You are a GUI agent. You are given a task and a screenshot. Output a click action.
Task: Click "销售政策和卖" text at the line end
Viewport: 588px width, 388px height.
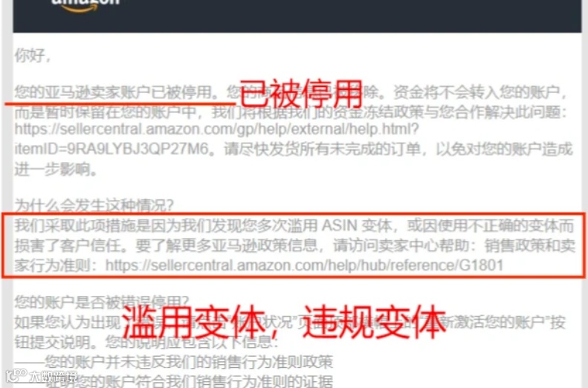point(529,245)
